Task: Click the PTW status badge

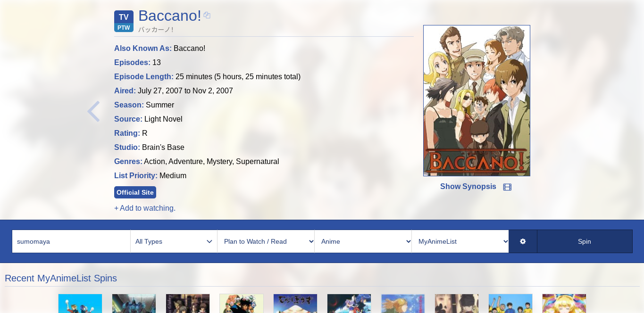Action: [x=124, y=28]
